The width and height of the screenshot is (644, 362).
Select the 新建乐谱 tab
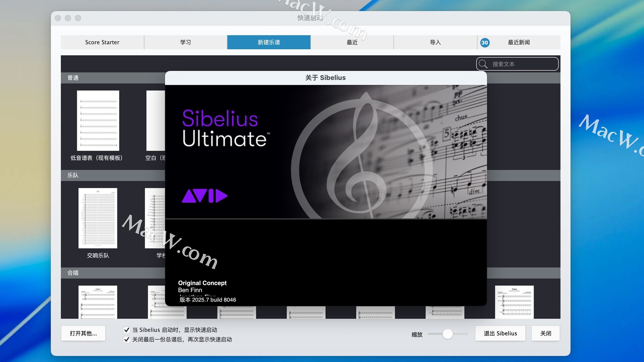coord(269,42)
